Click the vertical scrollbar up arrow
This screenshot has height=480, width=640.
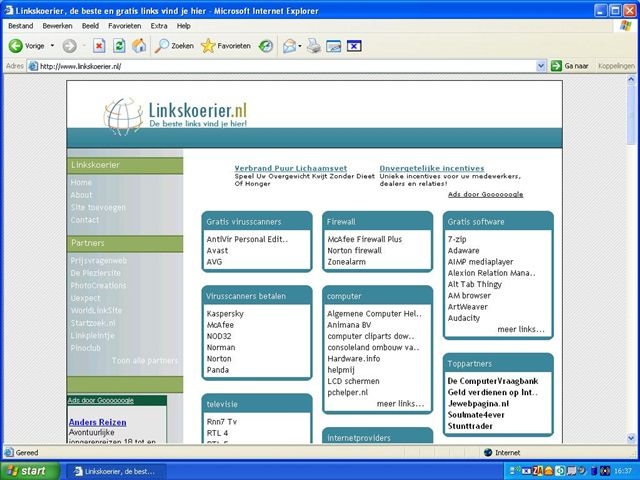pyautogui.click(x=631, y=80)
